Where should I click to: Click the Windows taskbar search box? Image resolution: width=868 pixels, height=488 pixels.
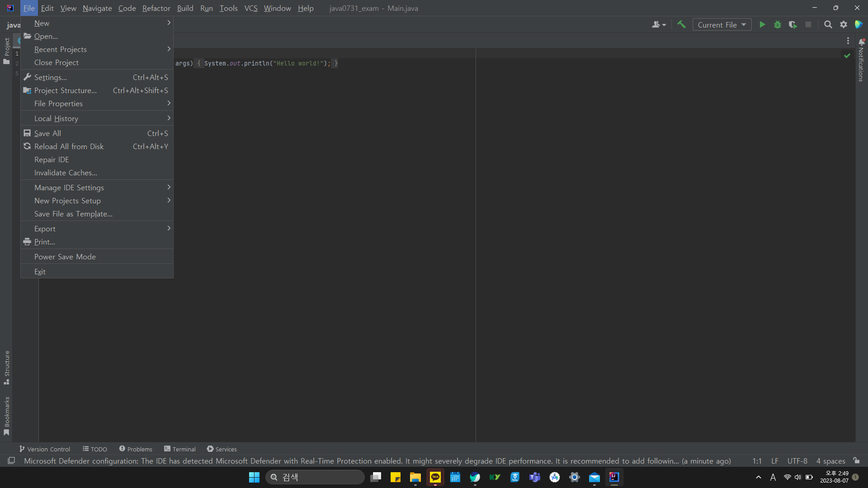pos(315,477)
